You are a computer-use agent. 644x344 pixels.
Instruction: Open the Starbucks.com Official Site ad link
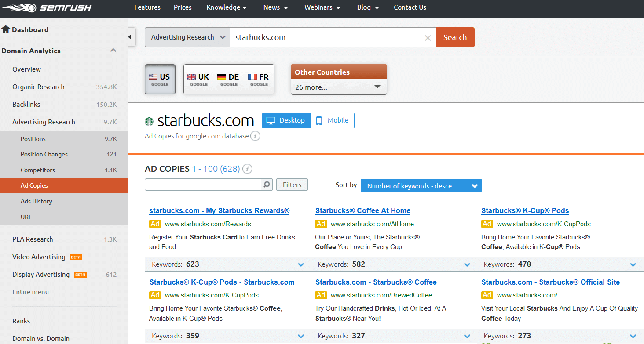(x=550, y=282)
